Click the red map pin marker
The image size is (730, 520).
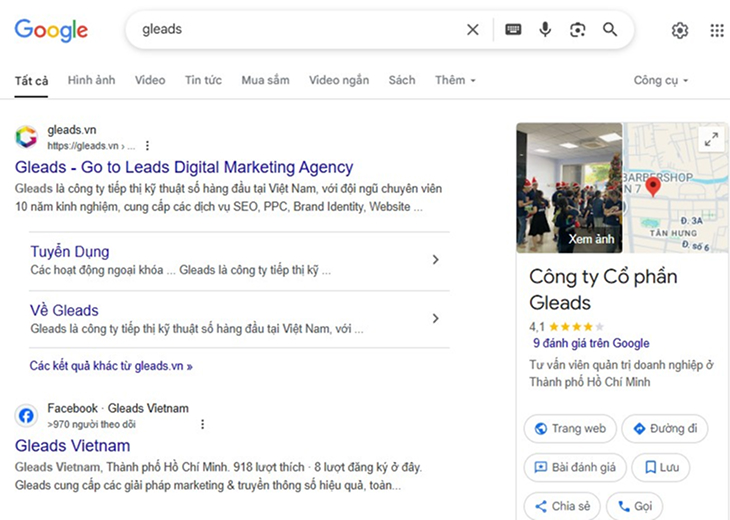click(x=653, y=186)
